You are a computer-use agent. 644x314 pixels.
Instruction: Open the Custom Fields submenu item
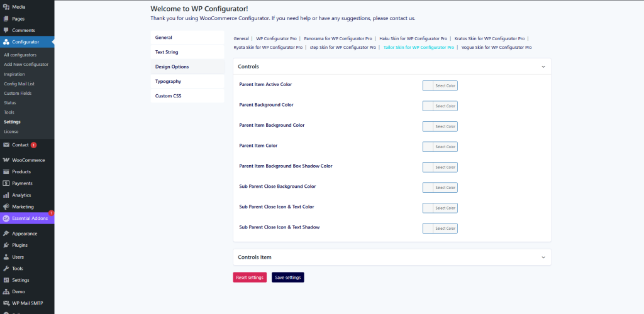(18, 93)
